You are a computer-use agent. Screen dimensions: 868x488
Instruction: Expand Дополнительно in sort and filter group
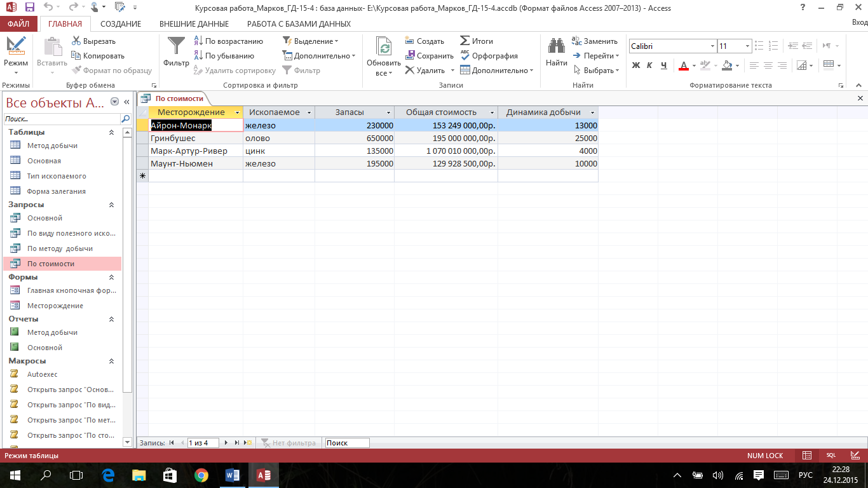point(319,56)
